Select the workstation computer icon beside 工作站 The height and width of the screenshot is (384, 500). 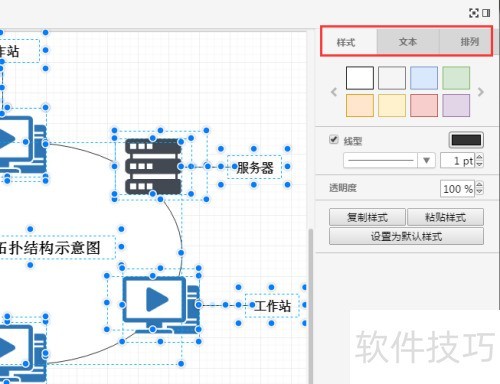[161, 304]
